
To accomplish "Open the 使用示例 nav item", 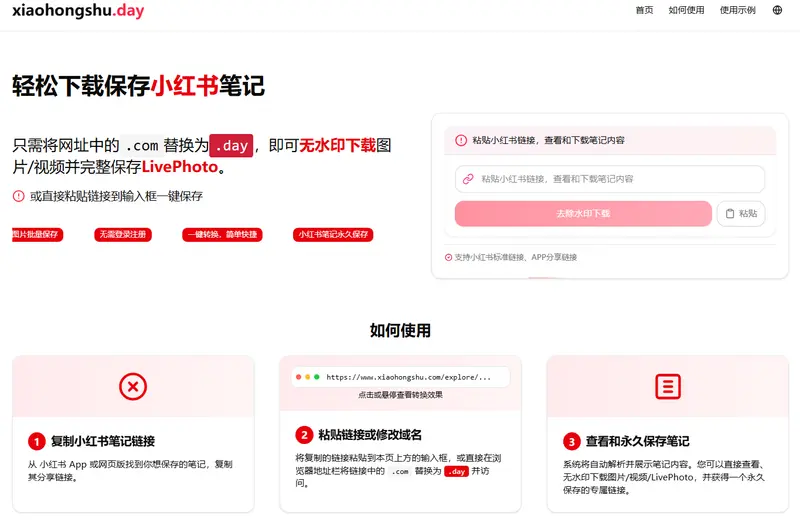I will (x=737, y=10).
